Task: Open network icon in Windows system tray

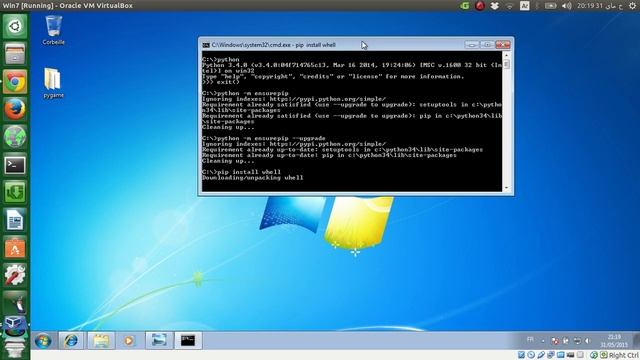Action: click(x=578, y=340)
